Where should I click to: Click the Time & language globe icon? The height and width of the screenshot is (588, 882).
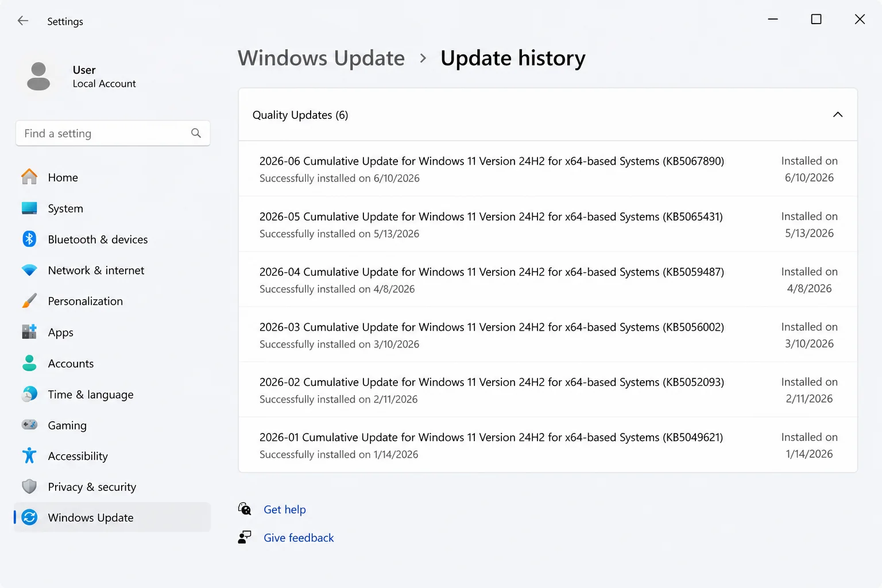pos(29,394)
